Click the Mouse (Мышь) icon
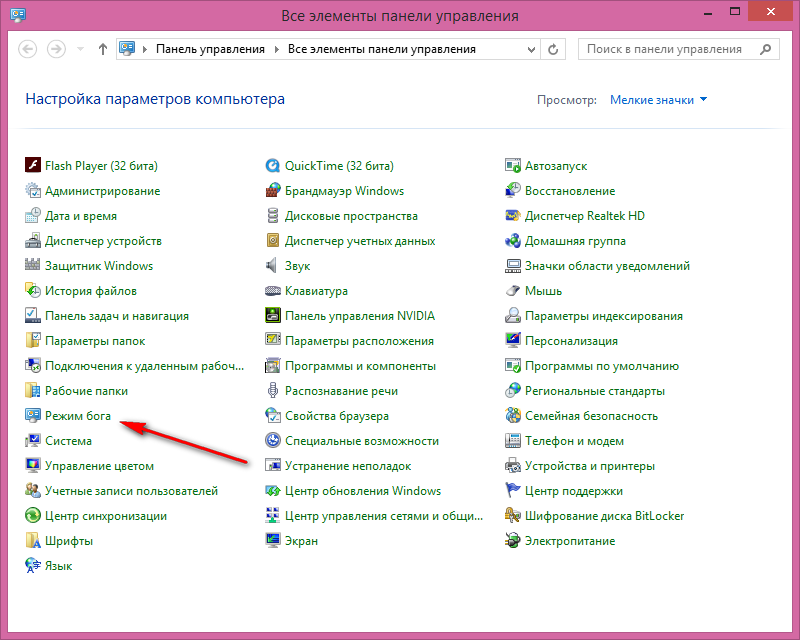 tap(513, 290)
